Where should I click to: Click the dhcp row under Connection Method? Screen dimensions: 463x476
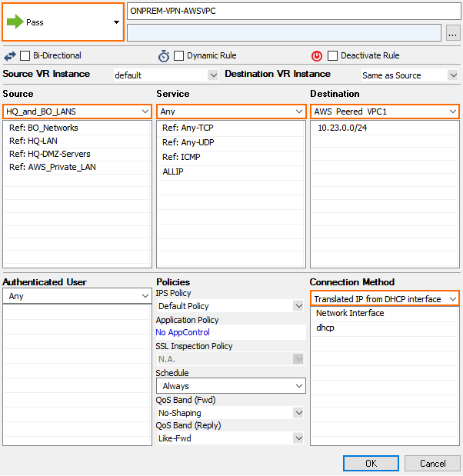tap(385, 328)
